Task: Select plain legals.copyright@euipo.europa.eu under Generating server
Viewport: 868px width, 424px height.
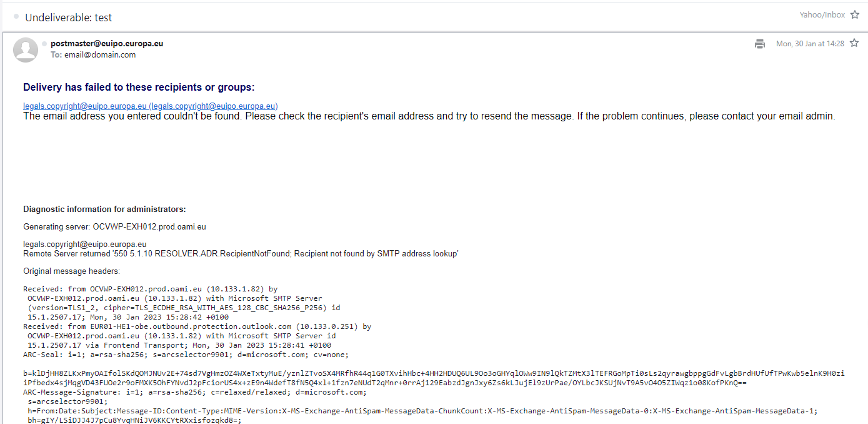Action: click(85, 245)
